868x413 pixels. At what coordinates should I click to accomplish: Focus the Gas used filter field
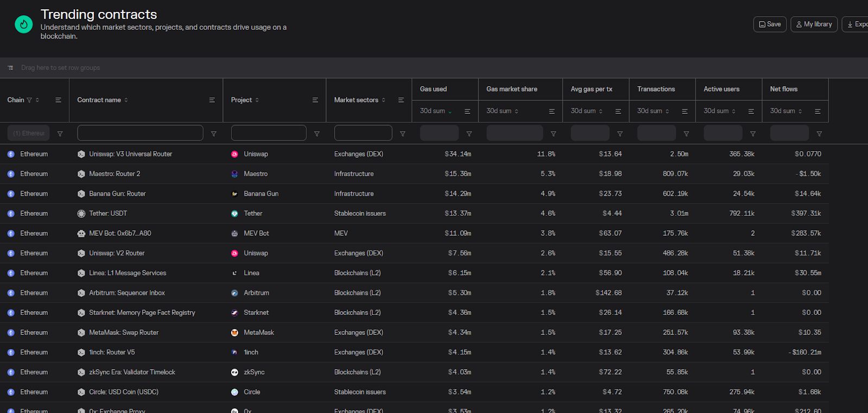pos(439,133)
